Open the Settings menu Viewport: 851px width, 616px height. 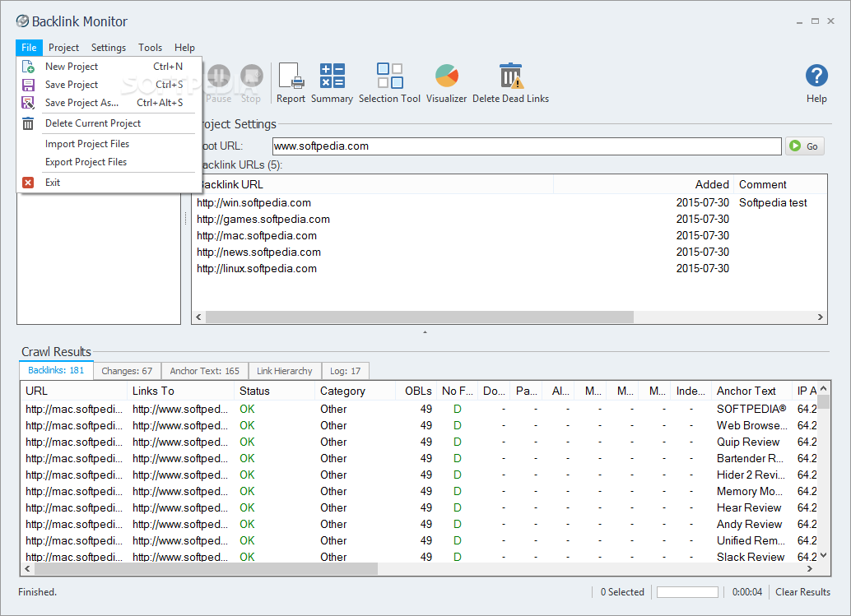(109, 48)
